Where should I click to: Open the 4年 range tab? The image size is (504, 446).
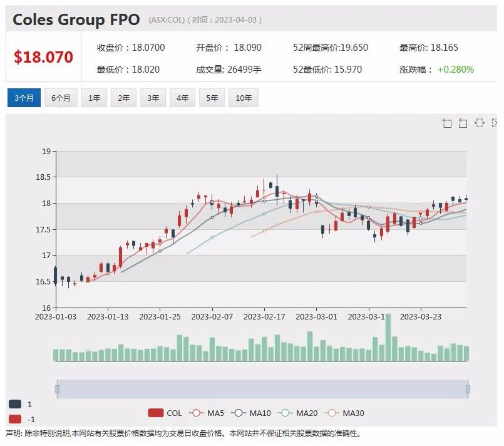(183, 98)
